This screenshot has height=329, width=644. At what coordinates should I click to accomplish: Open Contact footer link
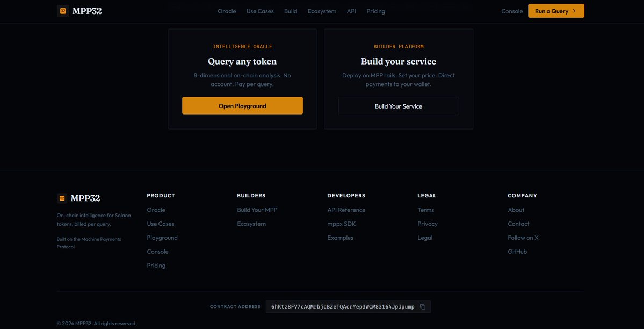pos(518,224)
